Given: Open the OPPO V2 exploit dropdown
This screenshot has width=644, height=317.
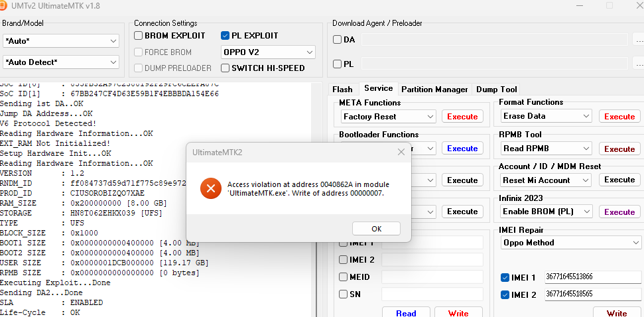Looking at the screenshot, I should (268, 52).
